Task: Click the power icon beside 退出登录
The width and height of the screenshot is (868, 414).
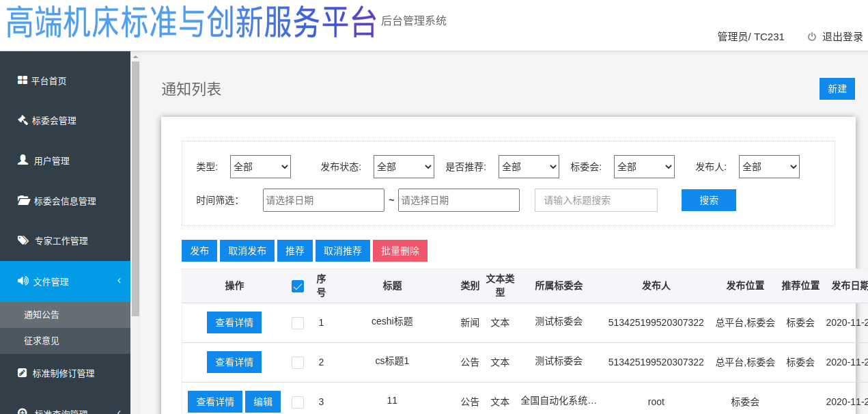Action: tap(812, 37)
